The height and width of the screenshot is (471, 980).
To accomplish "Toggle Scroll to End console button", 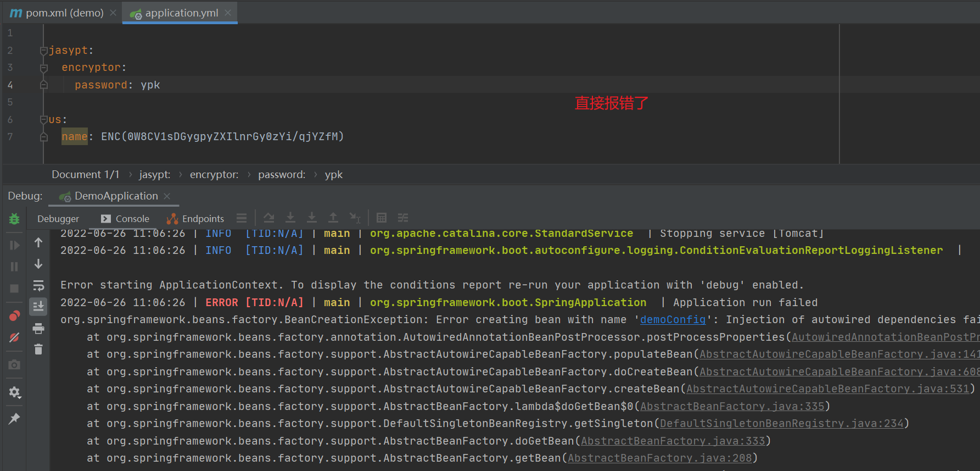I will coord(38,307).
